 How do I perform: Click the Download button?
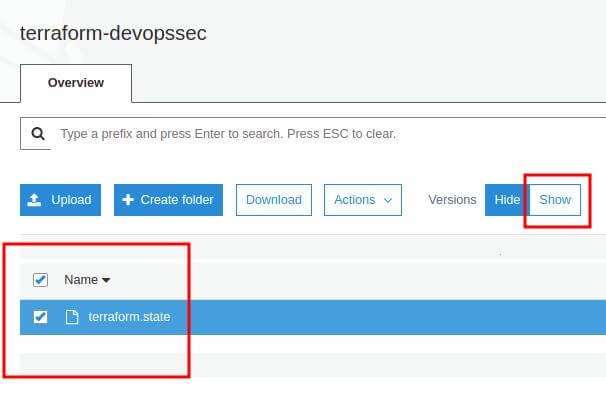274,200
